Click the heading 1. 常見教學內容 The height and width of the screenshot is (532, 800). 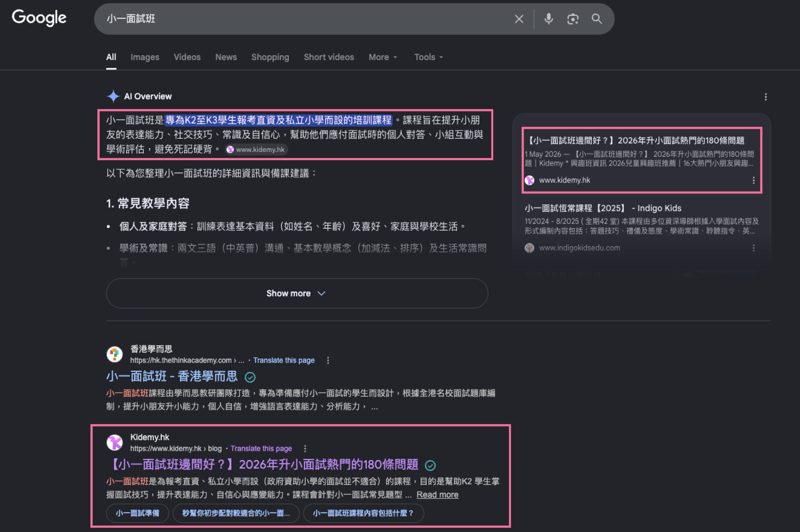tap(148, 203)
